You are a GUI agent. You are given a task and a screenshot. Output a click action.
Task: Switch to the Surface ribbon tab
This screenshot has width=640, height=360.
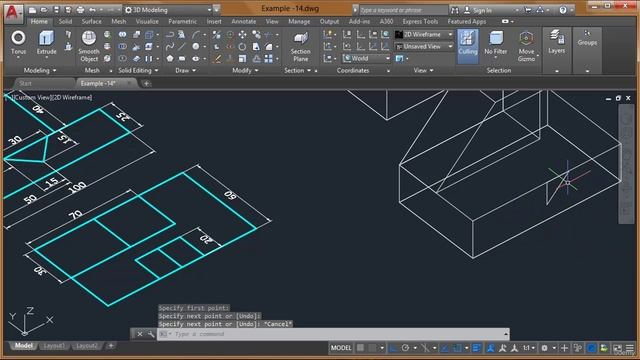pyautogui.click(x=91, y=21)
